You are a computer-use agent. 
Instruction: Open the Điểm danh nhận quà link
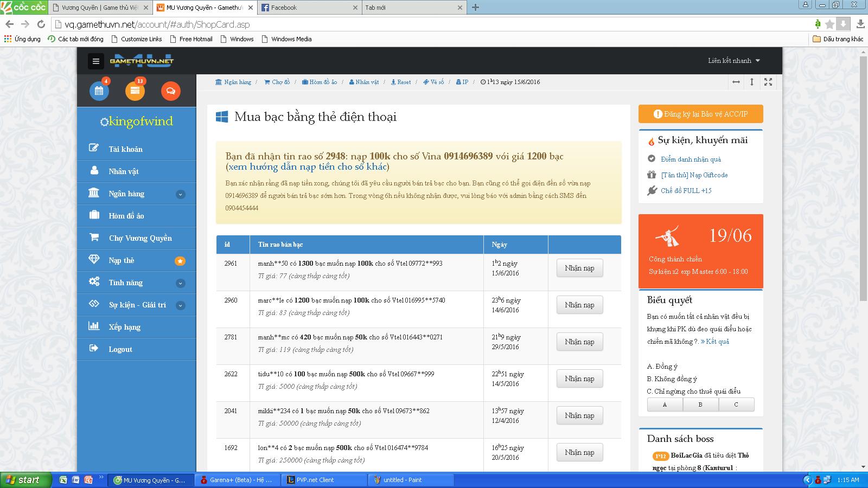[x=691, y=159]
